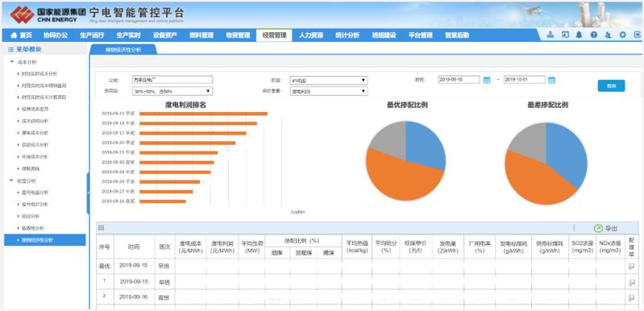Open calendar picker for end date 2019-10-01
This screenshot has width=644, height=311.
tap(551, 80)
